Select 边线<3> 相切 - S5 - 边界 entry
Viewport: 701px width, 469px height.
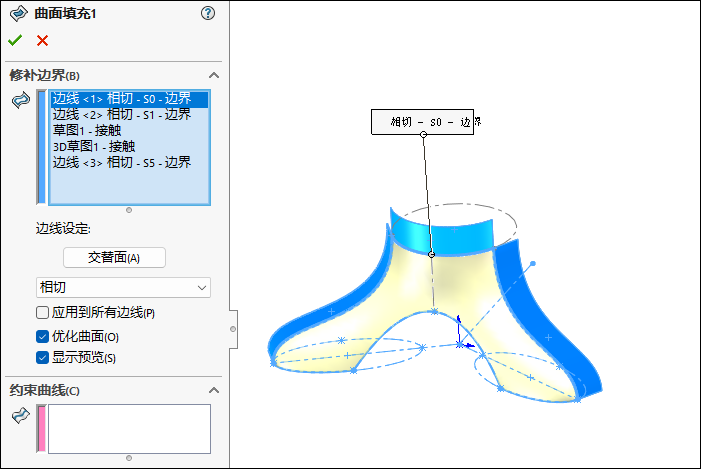click(x=129, y=163)
